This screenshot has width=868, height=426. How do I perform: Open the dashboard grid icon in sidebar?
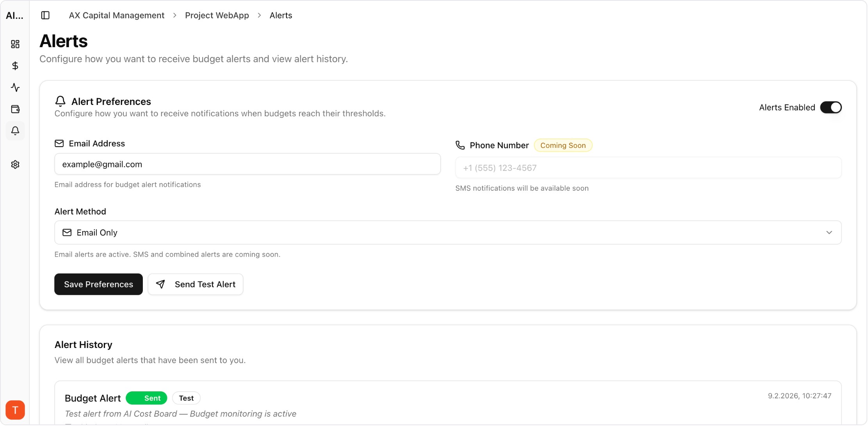[15, 44]
